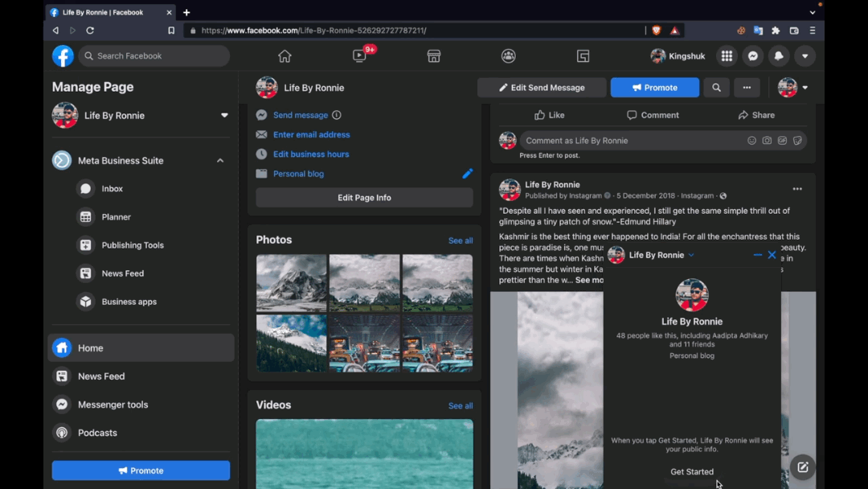868x489 pixels.
Task: Click Life By Ronnie post author name
Action: (552, 184)
